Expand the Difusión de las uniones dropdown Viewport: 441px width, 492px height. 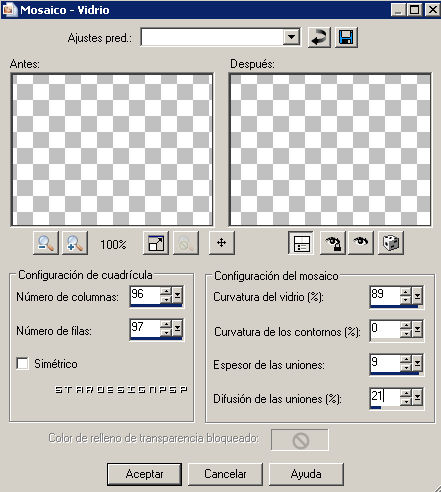coord(417,397)
